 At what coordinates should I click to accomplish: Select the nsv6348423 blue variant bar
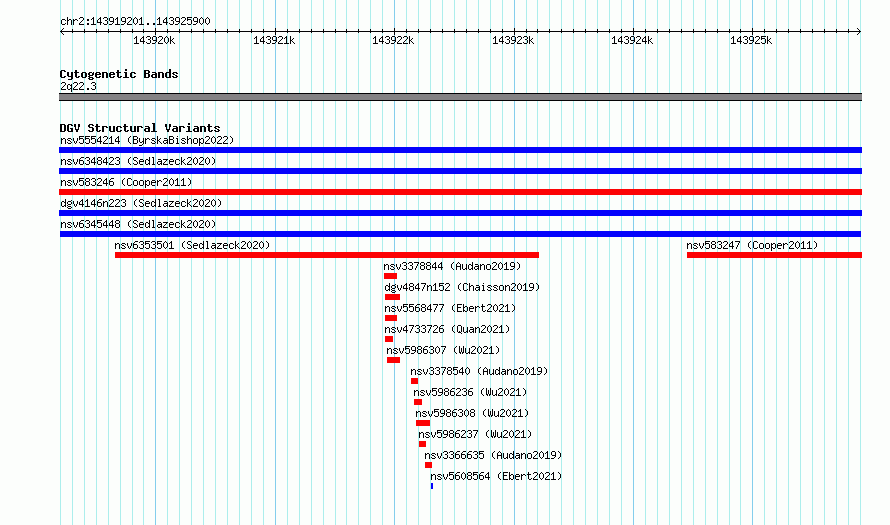460,171
